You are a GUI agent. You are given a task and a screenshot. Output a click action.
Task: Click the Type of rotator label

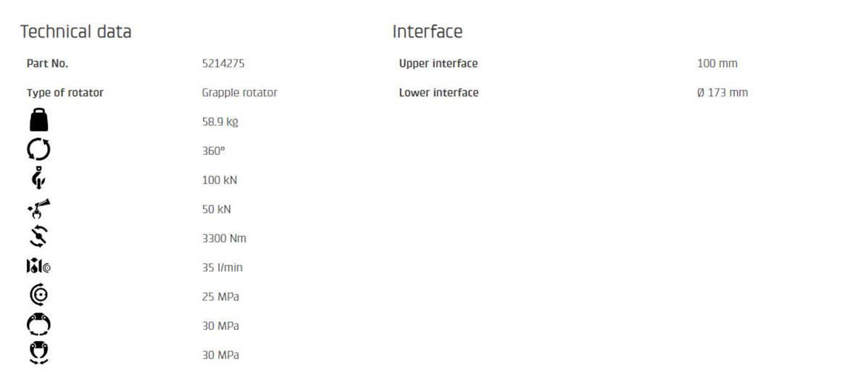pyautogui.click(x=65, y=93)
